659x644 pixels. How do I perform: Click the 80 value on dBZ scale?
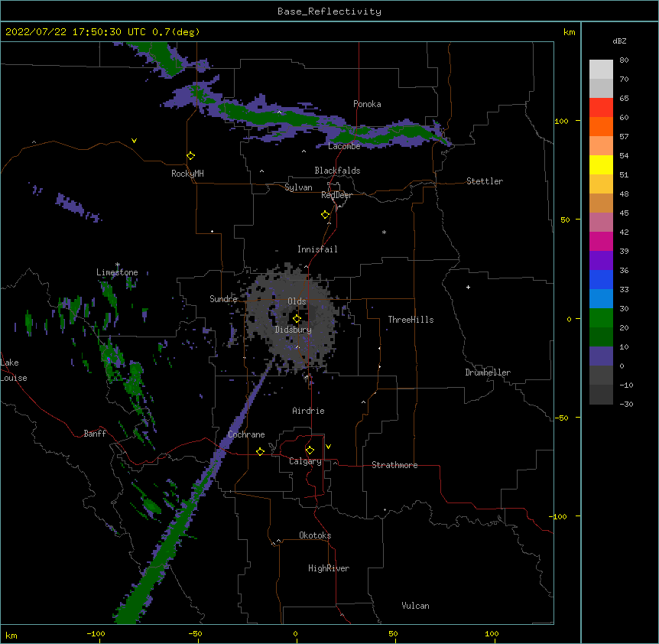(x=624, y=60)
